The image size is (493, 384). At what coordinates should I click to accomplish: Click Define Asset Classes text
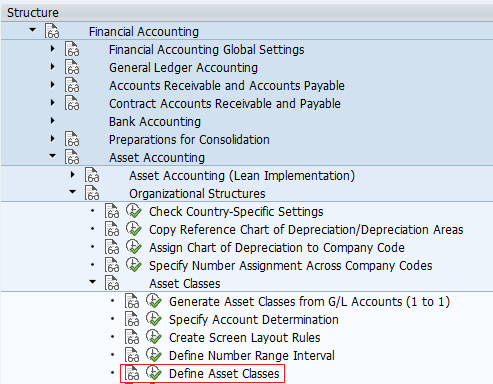[224, 374]
